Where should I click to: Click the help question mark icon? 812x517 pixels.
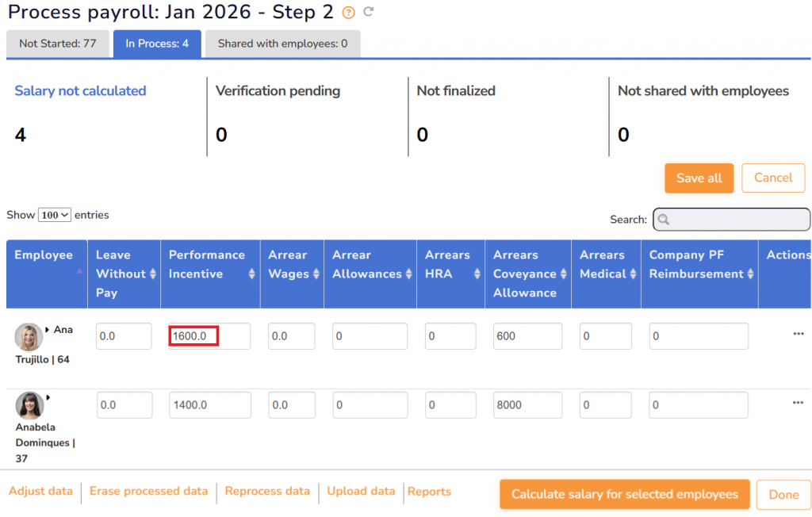(x=348, y=13)
